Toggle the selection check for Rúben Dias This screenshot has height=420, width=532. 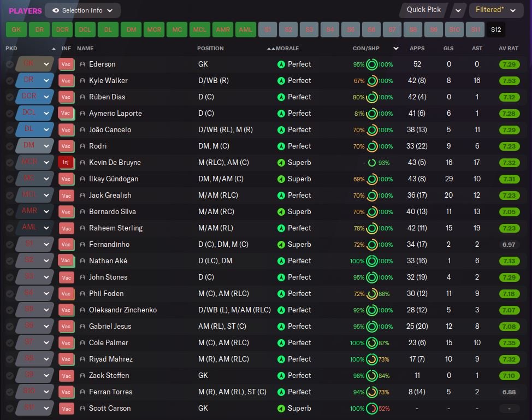[10, 97]
